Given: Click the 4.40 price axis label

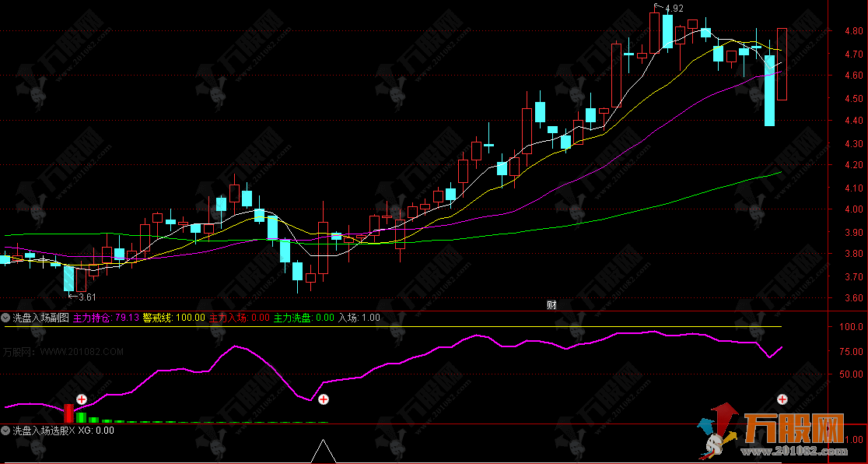Looking at the screenshot, I should tap(853, 121).
